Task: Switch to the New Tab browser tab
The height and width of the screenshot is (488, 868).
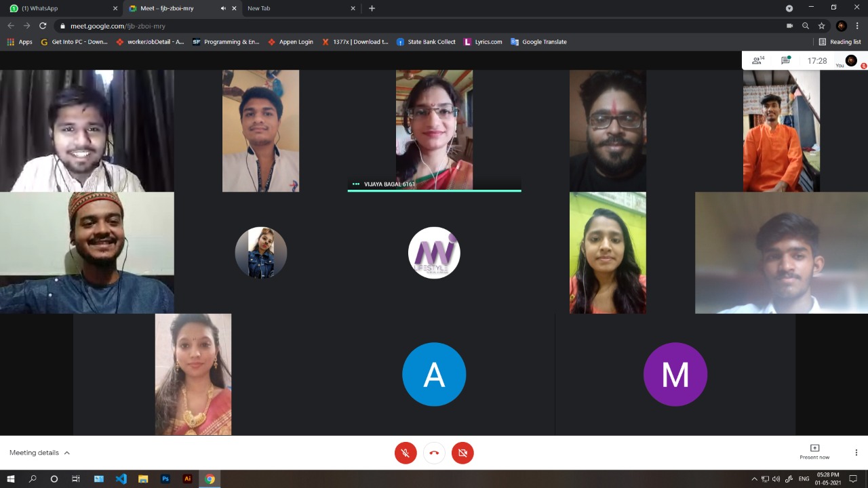Action: point(298,8)
